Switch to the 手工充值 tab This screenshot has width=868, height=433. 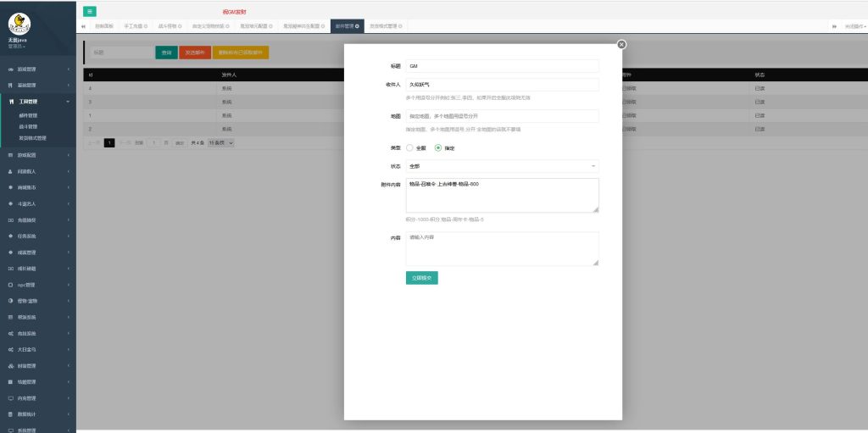pyautogui.click(x=134, y=26)
